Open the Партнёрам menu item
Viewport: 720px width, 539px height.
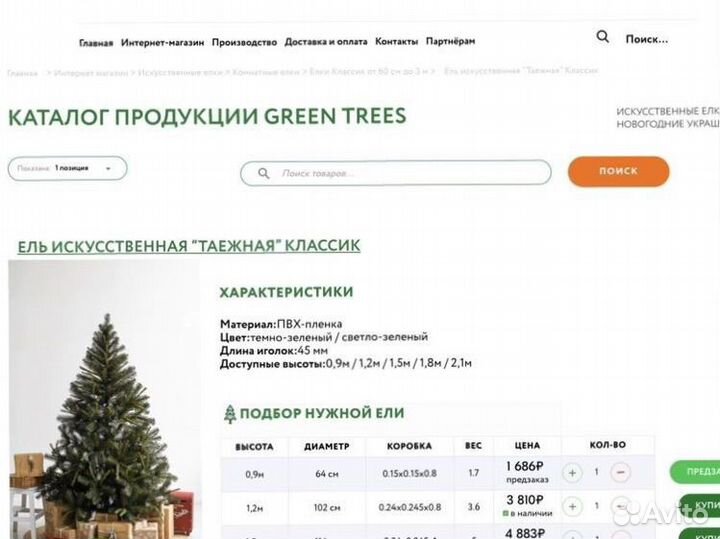pos(450,41)
